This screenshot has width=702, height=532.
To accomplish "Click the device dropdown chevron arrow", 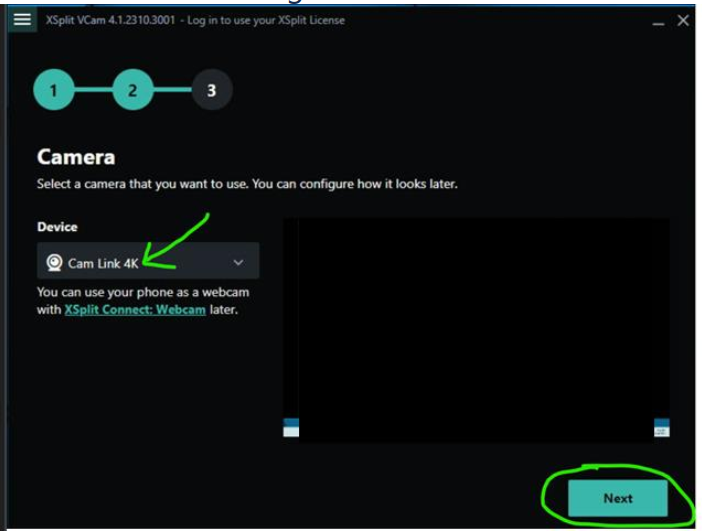I will pyautogui.click(x=239, y=262).
